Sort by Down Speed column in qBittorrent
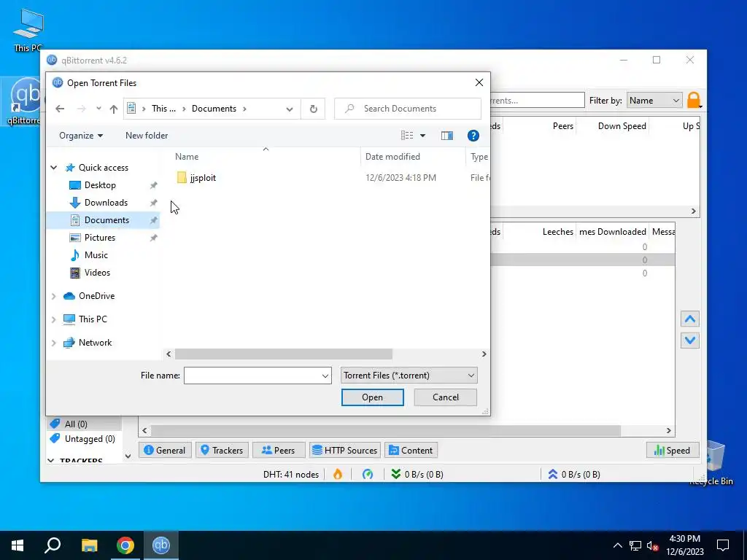Screen dimensions: 747x560 click(x=622, y=126)
